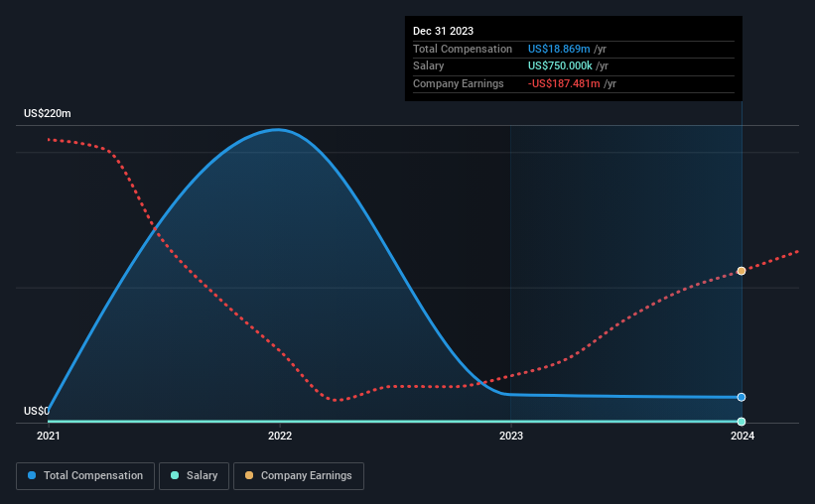
Task: Click the US$0 y-axis label
Action: (37, 411)
